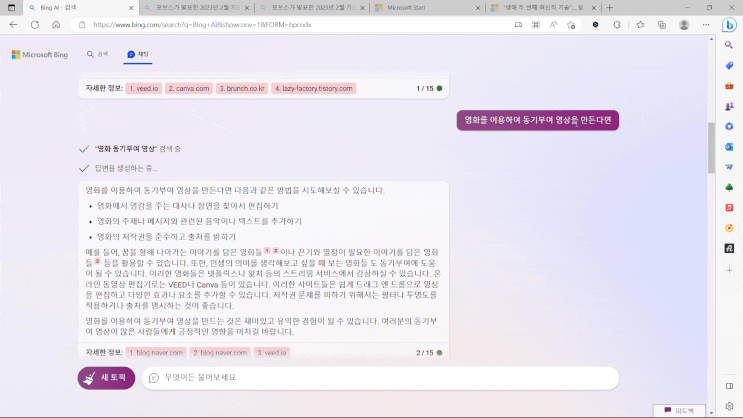Image resolution: width=743 pixels, height=418 pixels.
Task: Open the sidebar tree icon app
Action: [729, 188]
